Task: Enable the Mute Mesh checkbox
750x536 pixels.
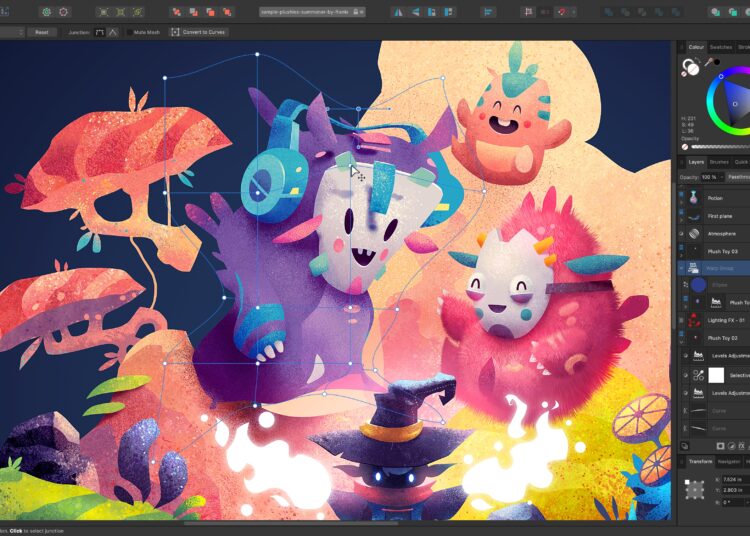Action: tap(129, 32)
